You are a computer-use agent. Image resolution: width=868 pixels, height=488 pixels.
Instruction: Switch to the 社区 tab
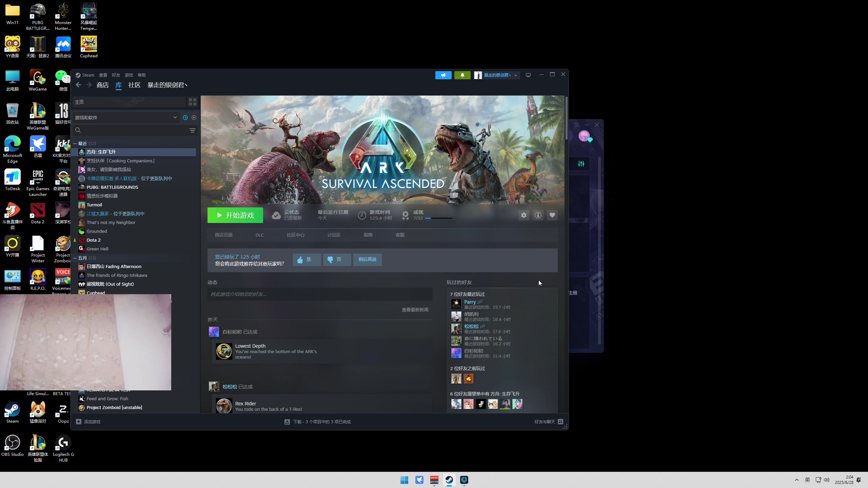point(134,85)
